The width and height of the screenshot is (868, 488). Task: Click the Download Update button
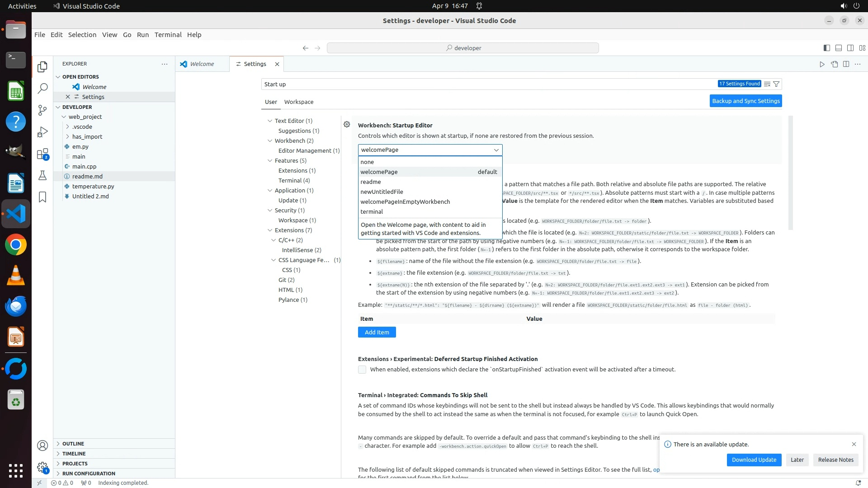click(754, 460)
